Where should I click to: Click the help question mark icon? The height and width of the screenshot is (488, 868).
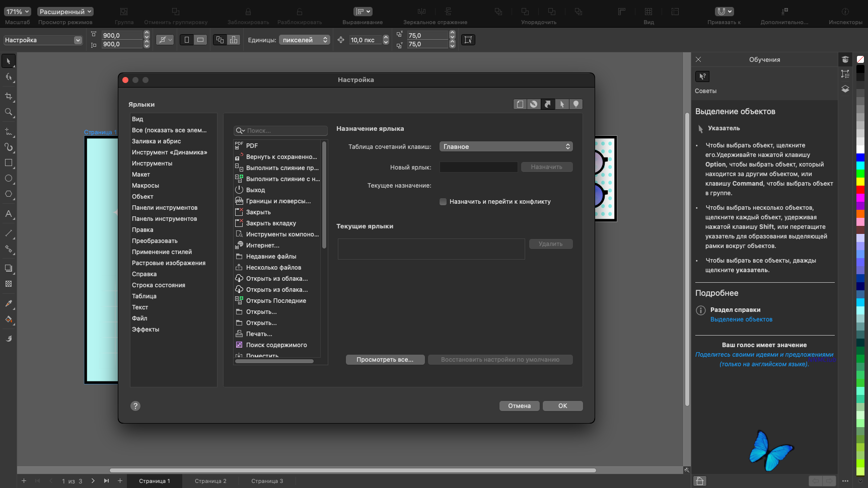point(135,406)
